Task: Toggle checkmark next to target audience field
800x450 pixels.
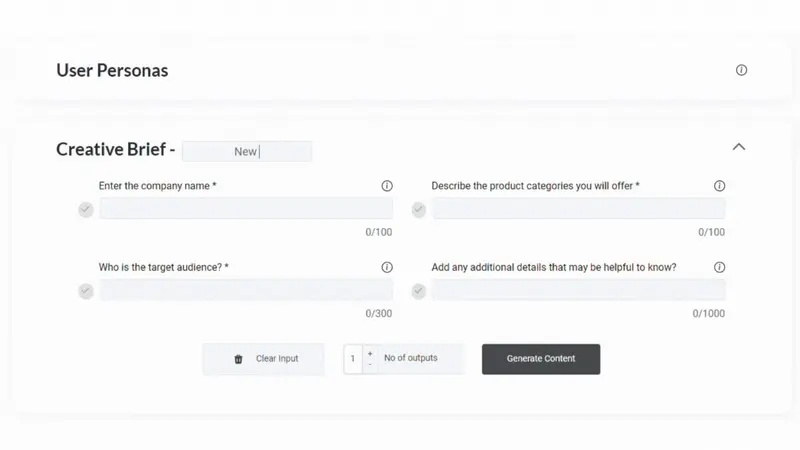Action: point(86,291)
